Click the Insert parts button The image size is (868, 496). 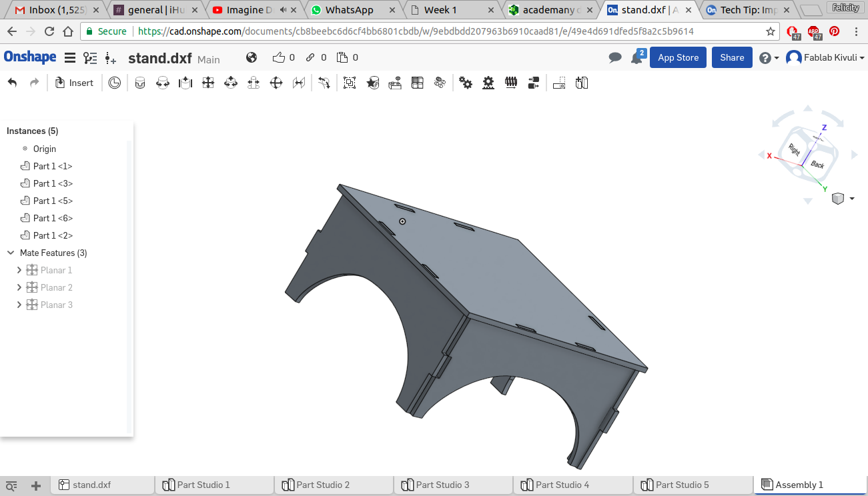74,83
